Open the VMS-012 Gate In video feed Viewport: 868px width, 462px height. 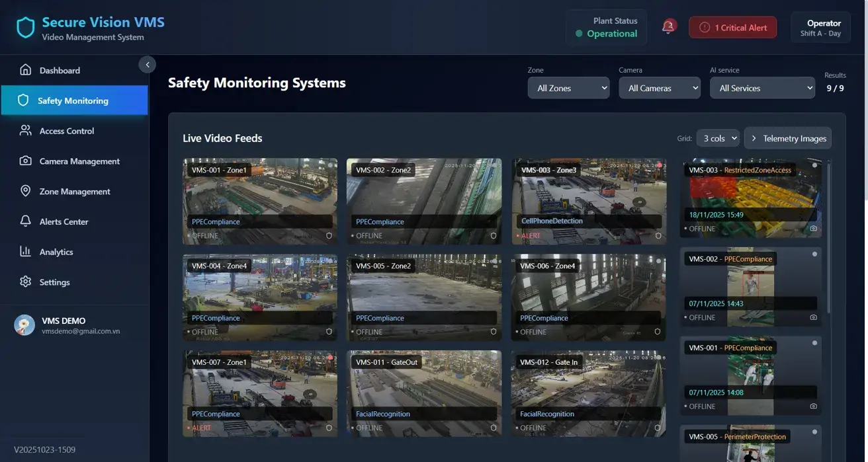589,393
